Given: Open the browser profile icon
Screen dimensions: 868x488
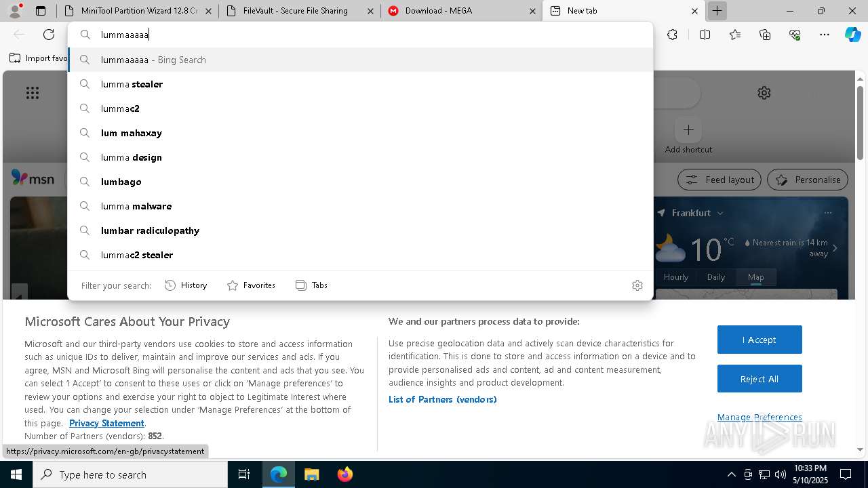Looking at the screenshot, I should click(15, 11).
